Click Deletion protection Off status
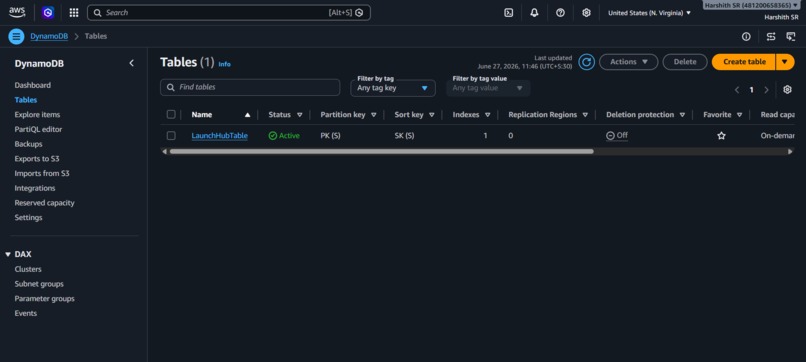This screenshot has width=806, height=362. point(617,136)
